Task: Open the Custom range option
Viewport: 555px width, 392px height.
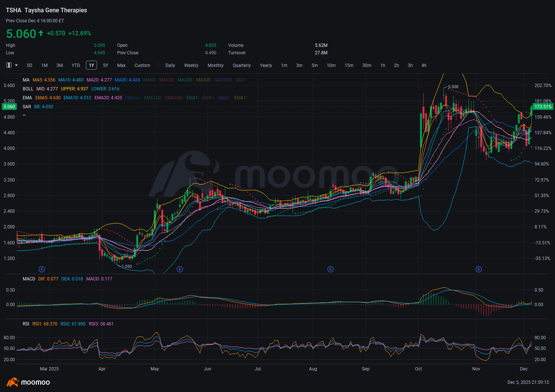Action: pos(142,65)
